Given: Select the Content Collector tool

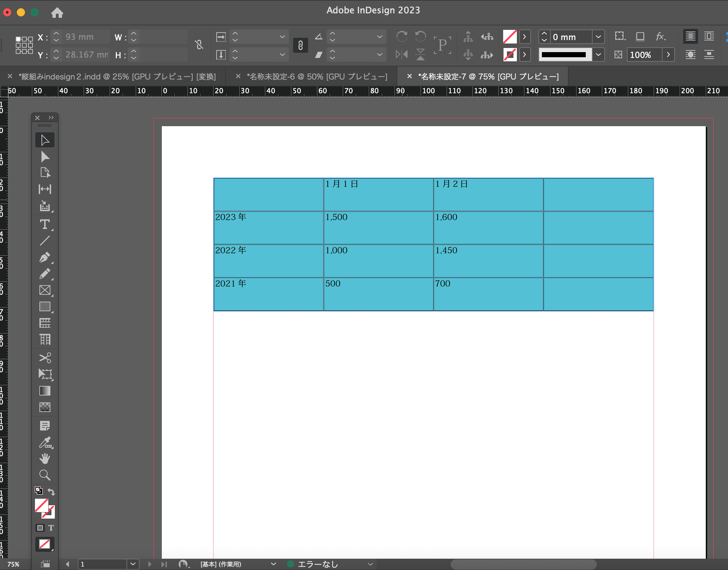Looking at the screenshot, I should pos(45,206).
